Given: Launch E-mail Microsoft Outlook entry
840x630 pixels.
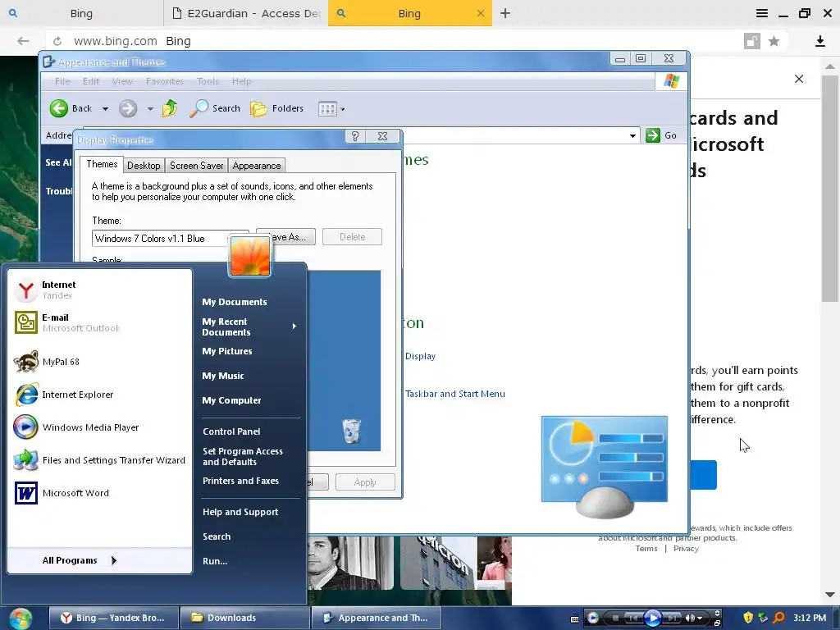Looking at the screenshot, I should [100, 322].
